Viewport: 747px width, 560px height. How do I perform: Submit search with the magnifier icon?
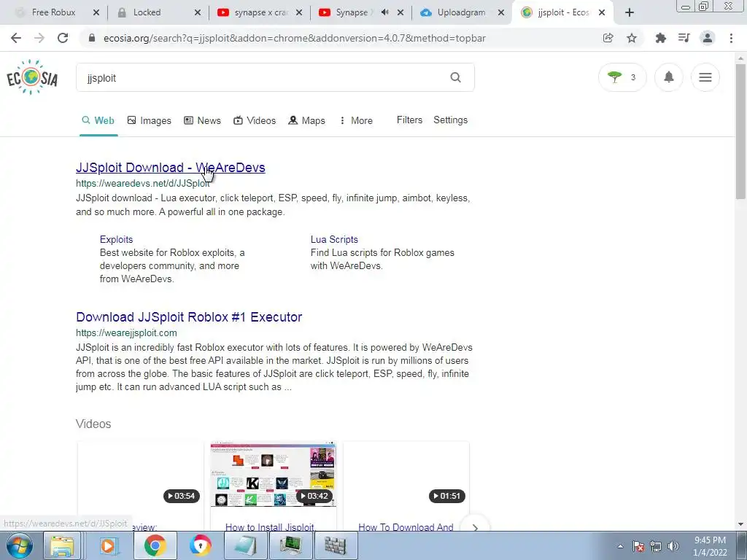click(x=455, y=77)
